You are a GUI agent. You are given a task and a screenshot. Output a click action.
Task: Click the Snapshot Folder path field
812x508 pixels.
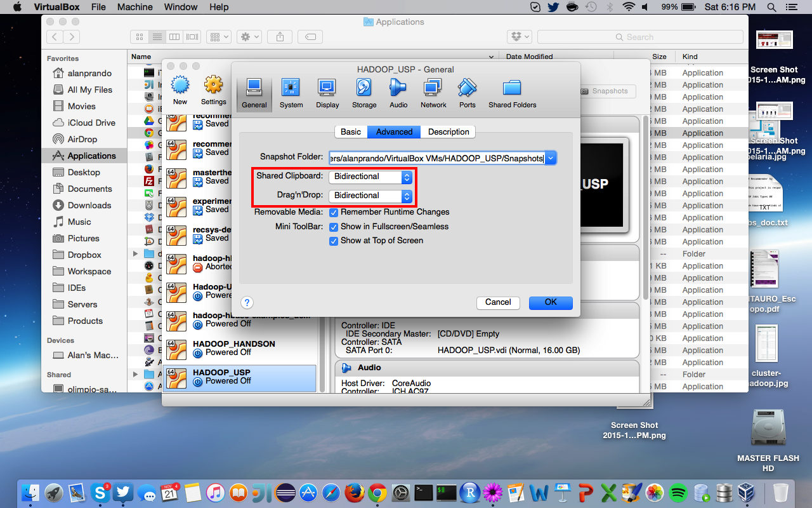(436, 158)
